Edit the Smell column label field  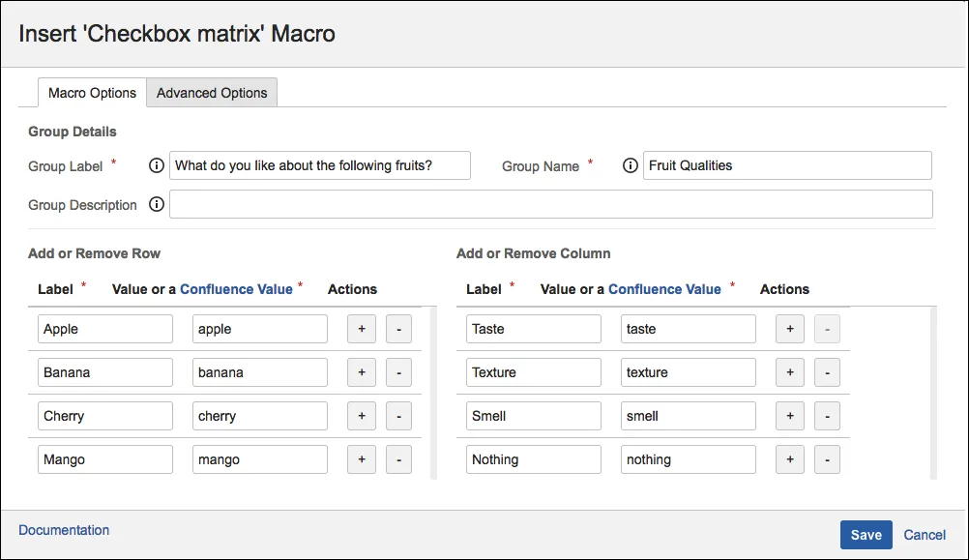click(533, 416)
